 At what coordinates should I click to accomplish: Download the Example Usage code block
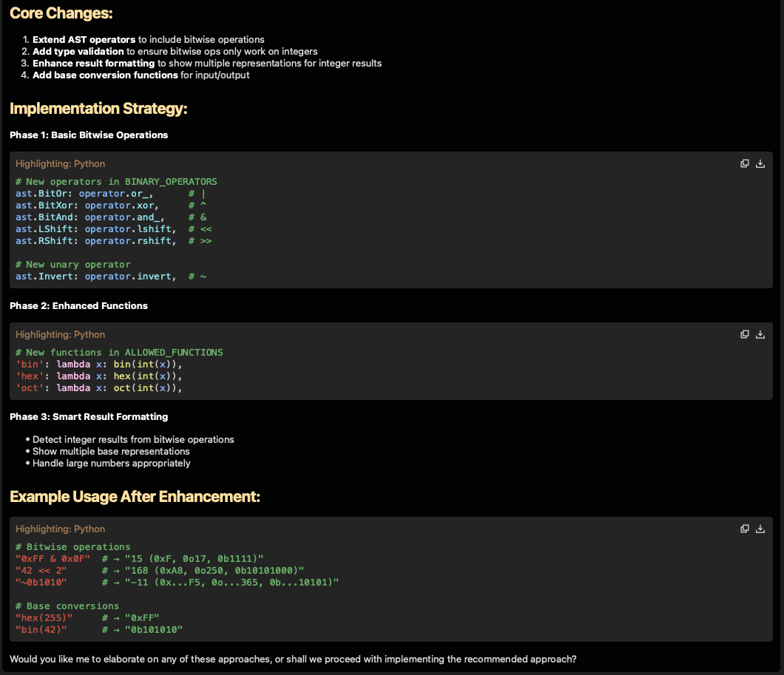pos(760,529)
